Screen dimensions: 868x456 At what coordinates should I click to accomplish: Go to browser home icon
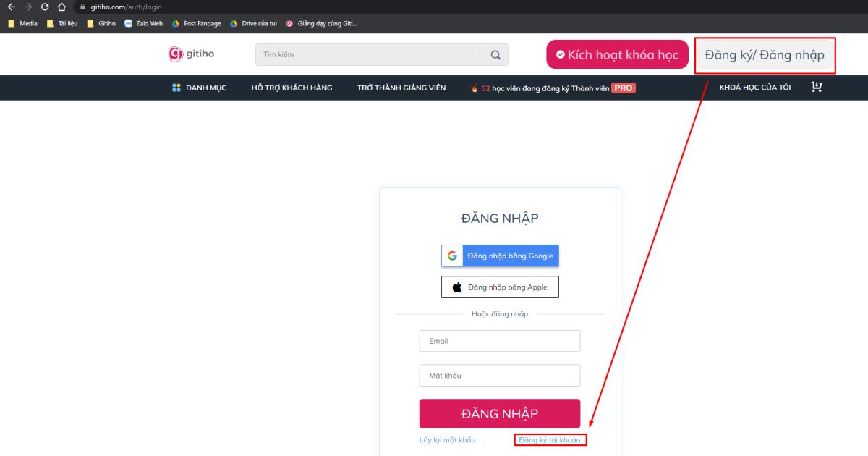click(x=61, y=7)
